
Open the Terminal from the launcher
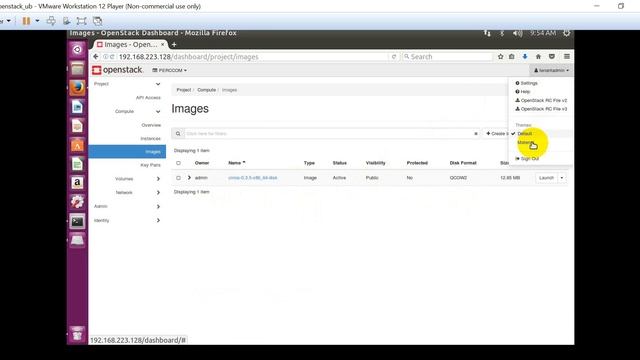coord(77,221)
